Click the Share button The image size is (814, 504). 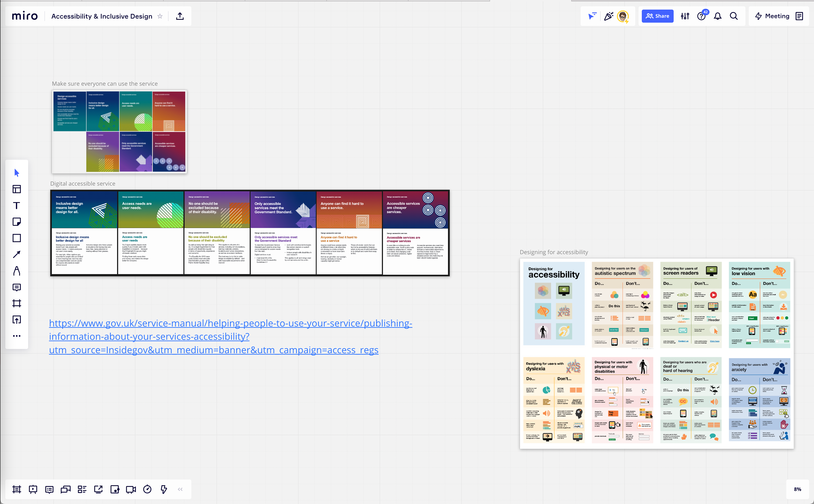click(657, 16)
